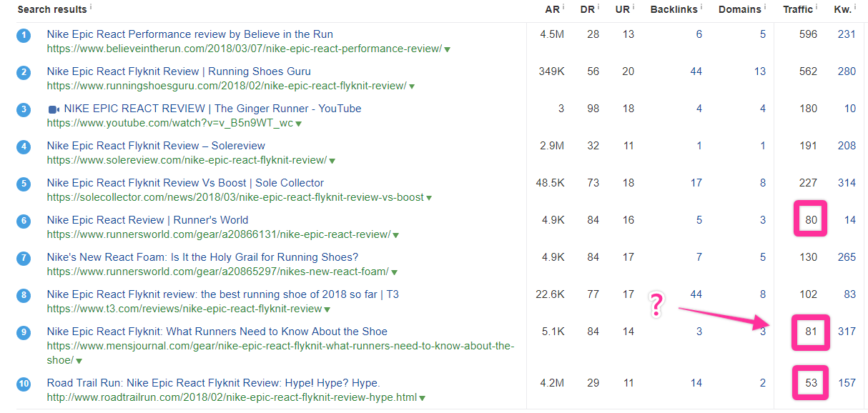
Task: Open Runner's World Nike Epic React Review
Action: (x=148, y=220)
